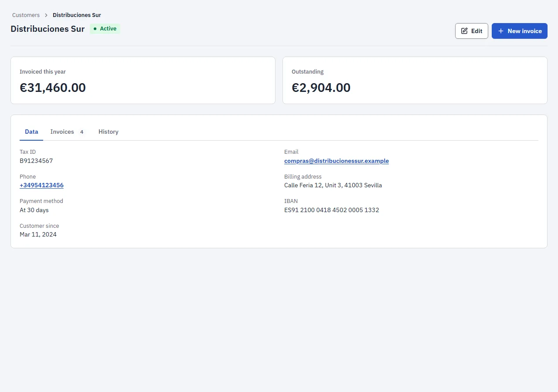The height and width of the screenshot is (392, 558).
Task: Click the billing address Calle Feria 12
Action: (333, 185)
